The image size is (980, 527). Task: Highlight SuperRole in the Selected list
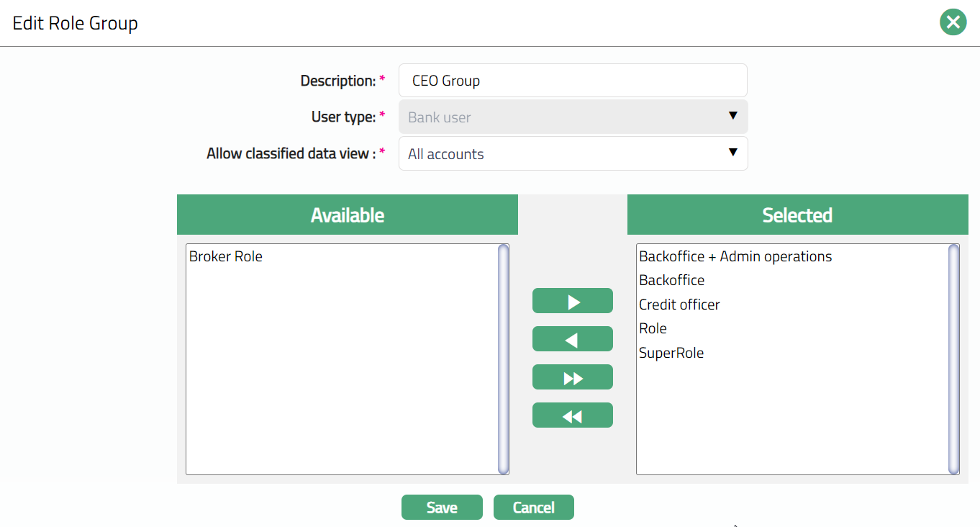point(671,353)
